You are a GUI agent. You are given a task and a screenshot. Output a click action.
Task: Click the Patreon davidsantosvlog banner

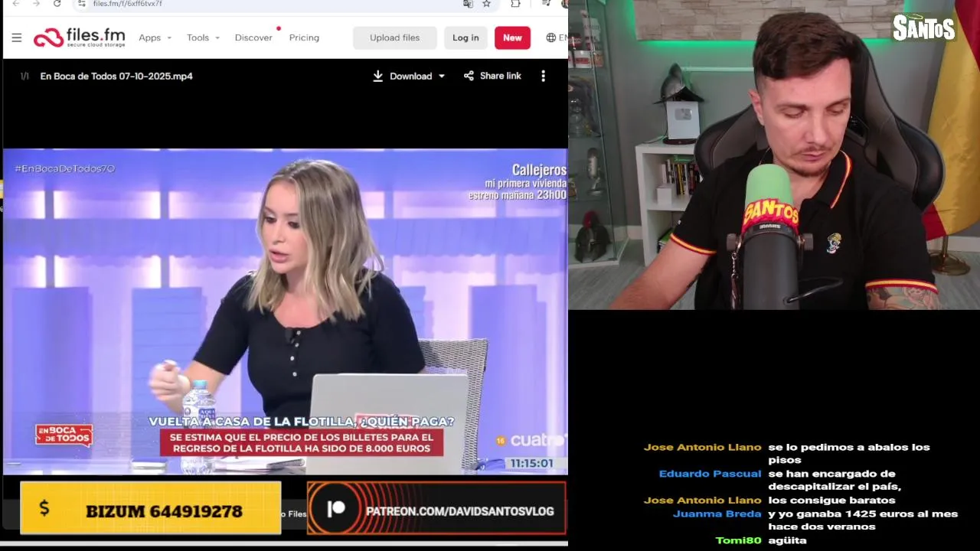click(x=436, y=508)
